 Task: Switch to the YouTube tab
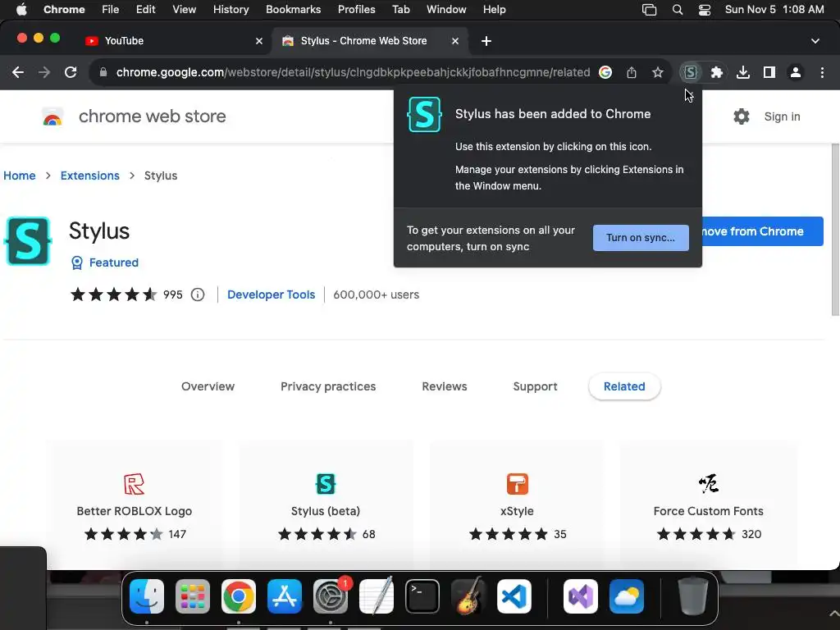(x=173, y=41)
